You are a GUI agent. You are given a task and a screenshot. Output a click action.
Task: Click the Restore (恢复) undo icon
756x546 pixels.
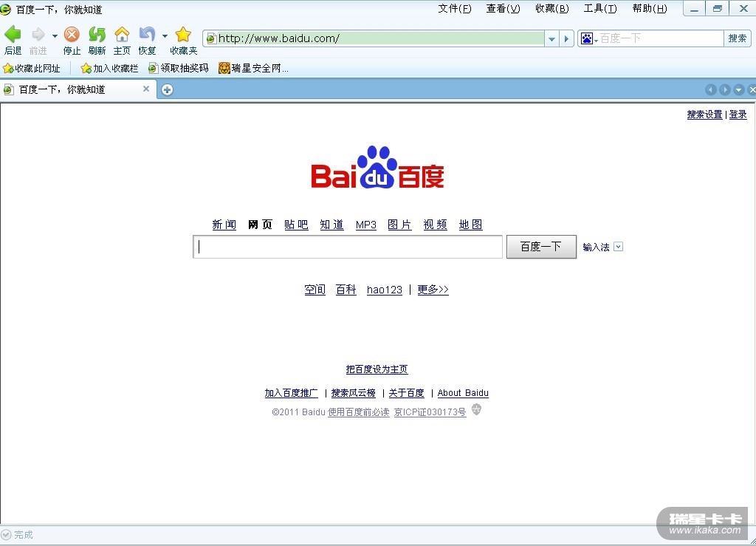click(147, 35)
